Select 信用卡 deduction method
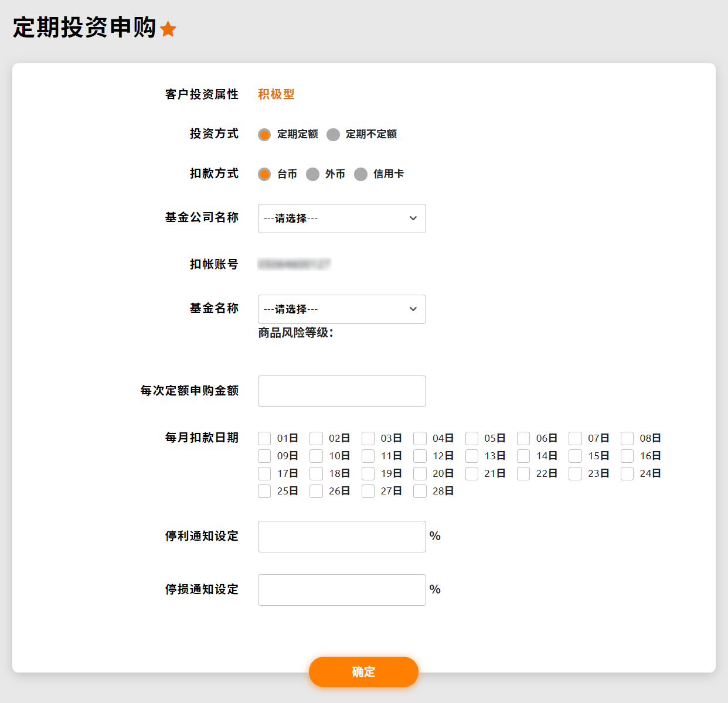 click(x=360, y=175)
